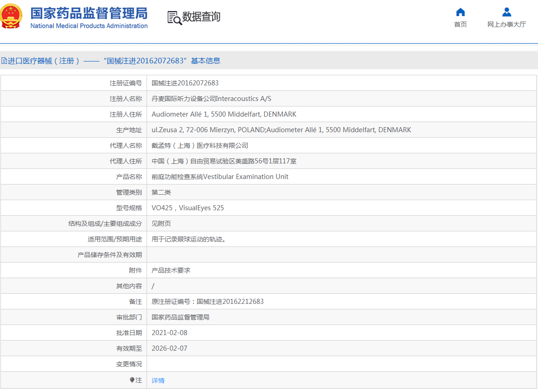Click the 审批部门 row label

[x=129, y=317]
